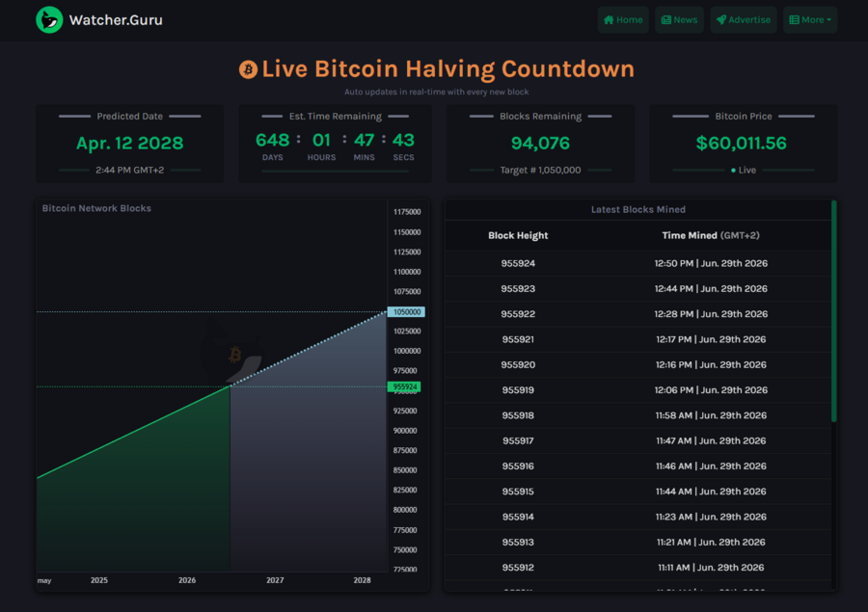
Task: Click the 1050000 target label on chart axis
Action: pos(406,312)
